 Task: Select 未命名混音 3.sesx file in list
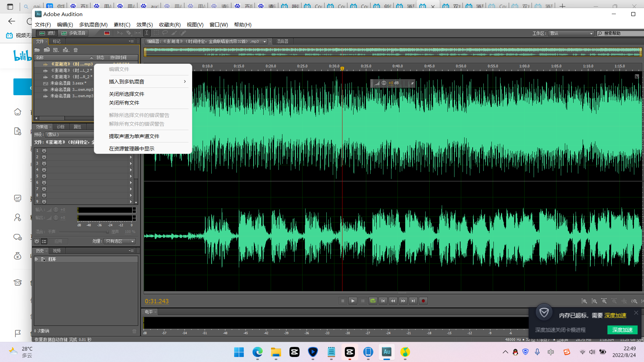(x=67, y=83)
